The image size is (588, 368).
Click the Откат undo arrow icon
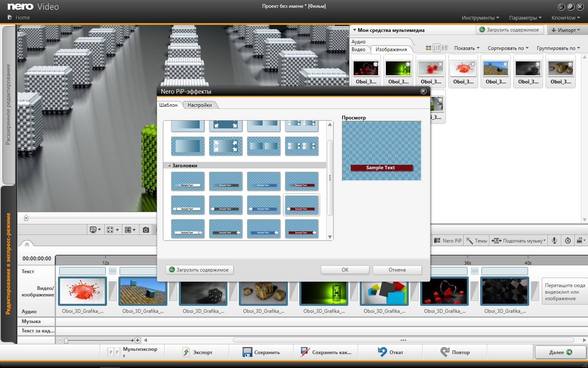click(382, 352)
